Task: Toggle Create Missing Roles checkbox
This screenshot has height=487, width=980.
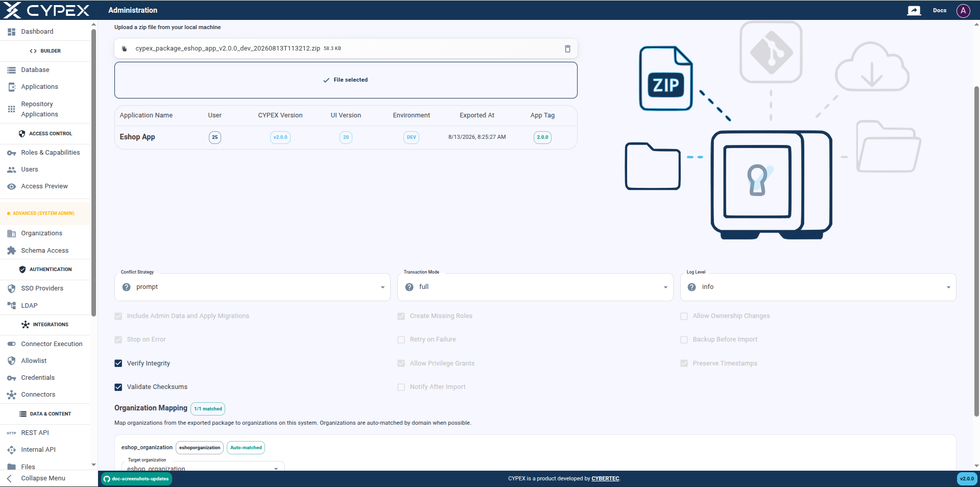Action: coord(401,316)
